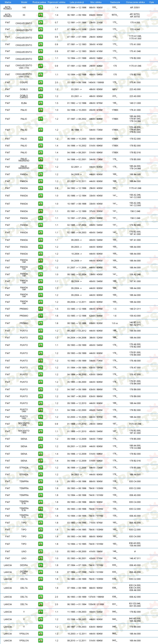The height and width of the screenshot is (644, 158).
Task: Click the 2.0 capacity cell in COUPE row
Action: point(56,82)
